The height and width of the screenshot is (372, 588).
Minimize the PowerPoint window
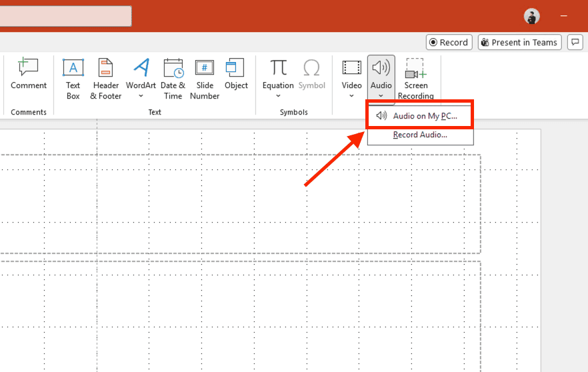pos(563,16)
